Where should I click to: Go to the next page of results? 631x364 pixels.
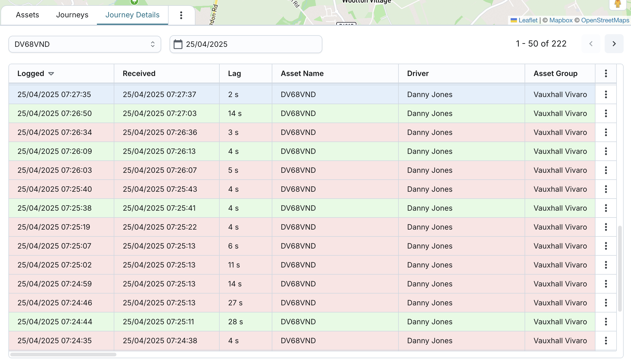pos(614,44)
